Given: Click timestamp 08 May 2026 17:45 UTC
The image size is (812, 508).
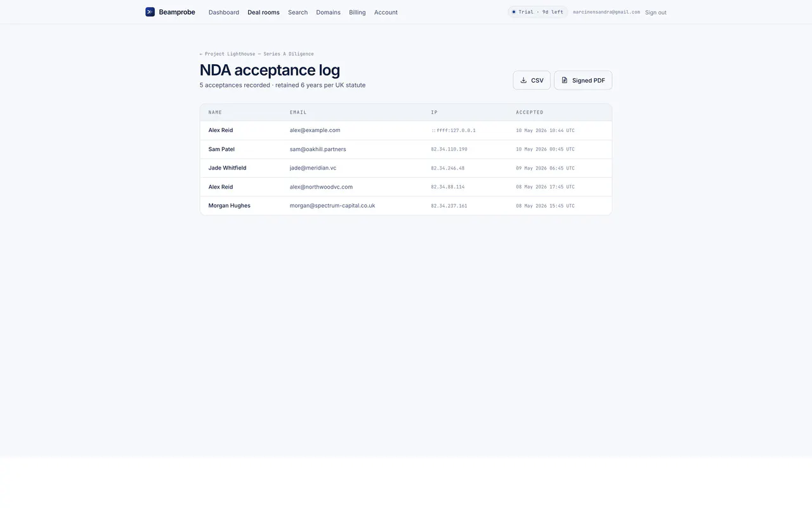Looking at the screenshot, I should coord(545,187).
